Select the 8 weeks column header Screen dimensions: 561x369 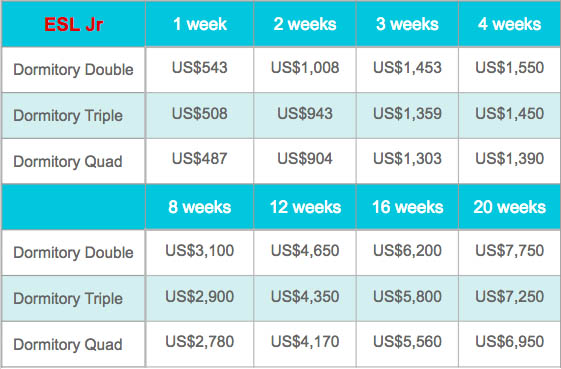coord(200,207)
